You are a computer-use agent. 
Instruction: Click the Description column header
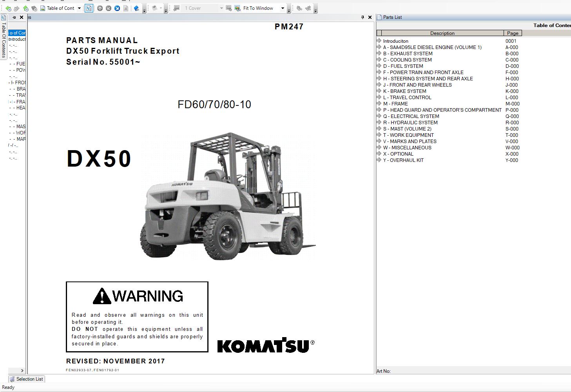coord(442,33)
